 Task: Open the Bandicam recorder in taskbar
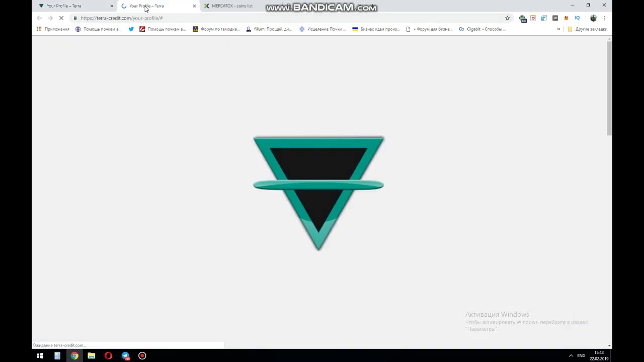[x=142, y=356]
